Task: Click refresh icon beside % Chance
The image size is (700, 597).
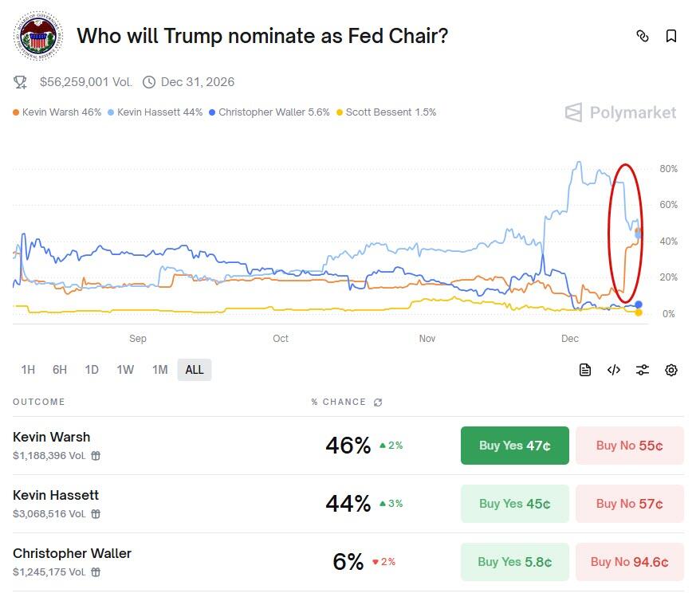Action: [378, 403]
